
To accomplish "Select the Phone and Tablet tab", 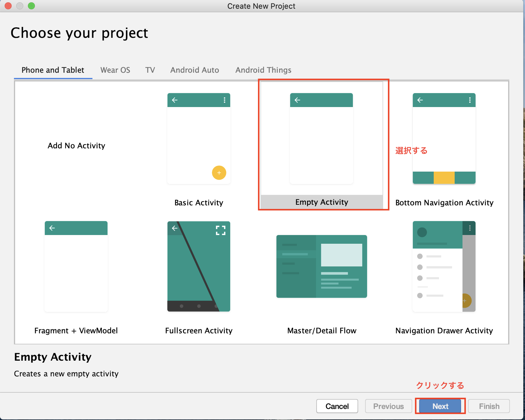I will (x=53, y=70).
